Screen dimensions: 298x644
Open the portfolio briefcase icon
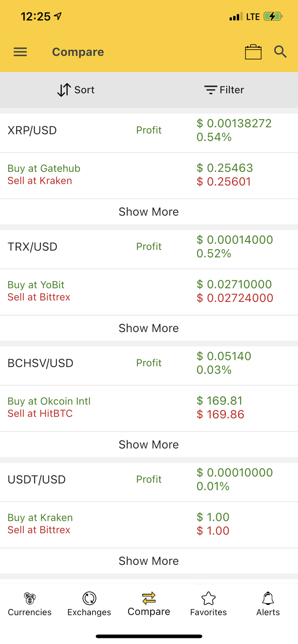tap(253, 52)
